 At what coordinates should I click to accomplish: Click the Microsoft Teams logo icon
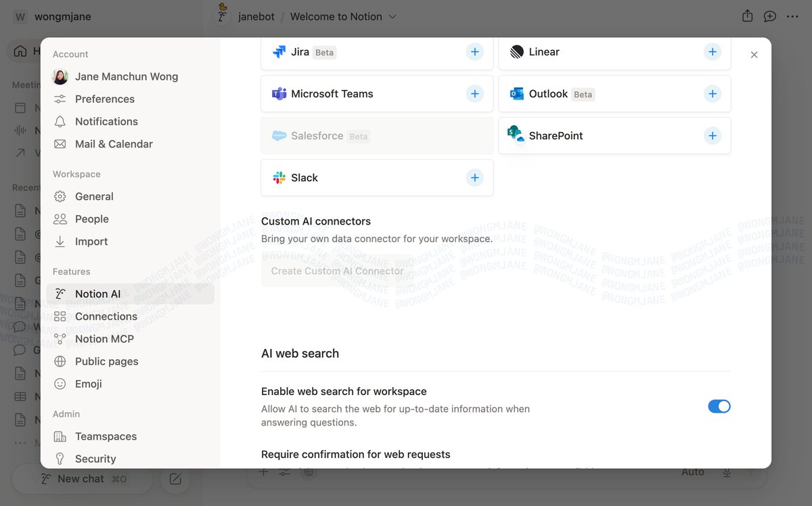(x=279, y=94)
